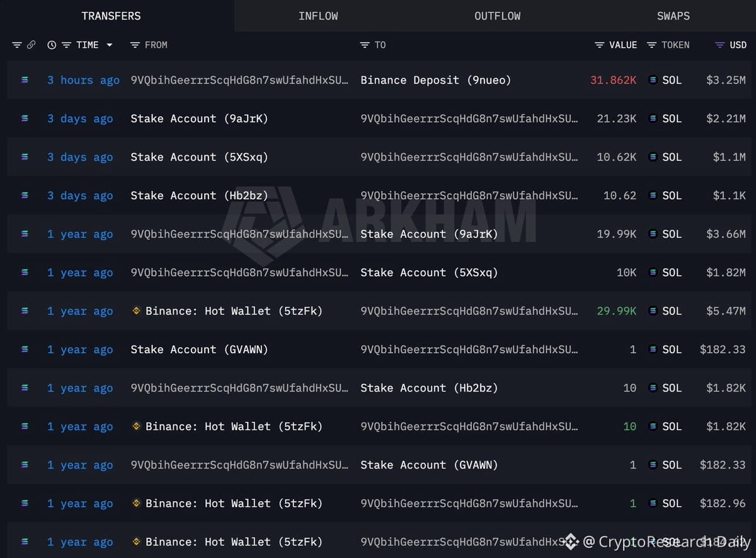The width and height of the screenshot is (756, 558).
Task: Click the $182.96 USD amount
Action: point(723,503)
